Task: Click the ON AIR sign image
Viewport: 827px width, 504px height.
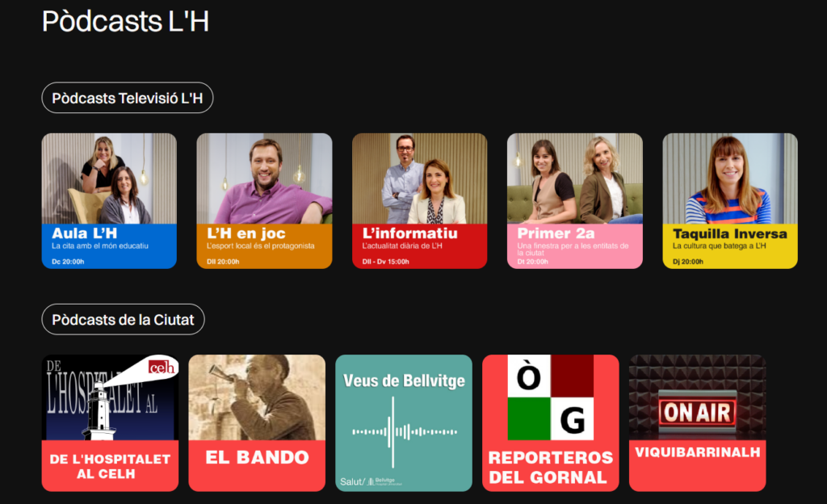Action: [x=697, y=412]
